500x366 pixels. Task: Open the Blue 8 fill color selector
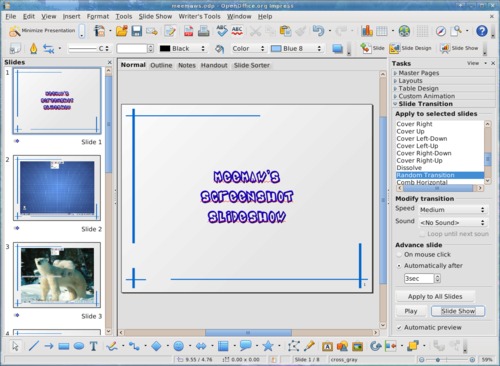pos(296,49)
